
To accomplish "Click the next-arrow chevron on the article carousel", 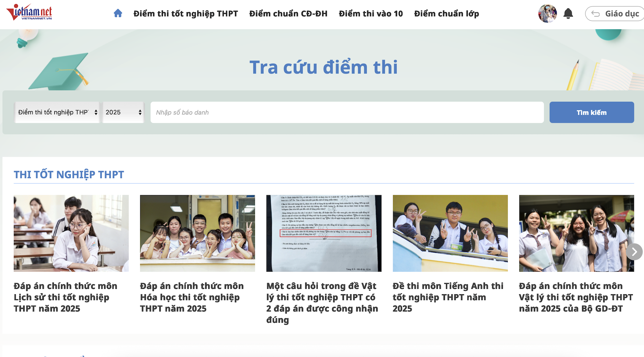I will coord(635,251).
